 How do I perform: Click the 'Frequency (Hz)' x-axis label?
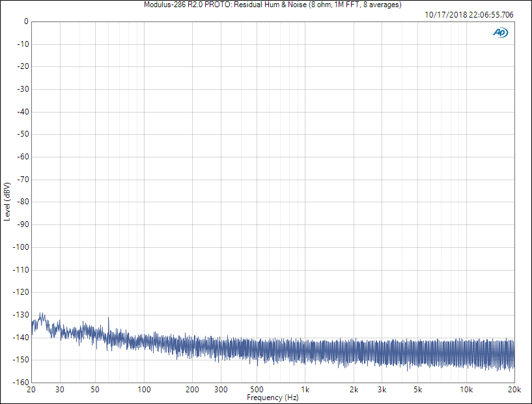(272, 397)
